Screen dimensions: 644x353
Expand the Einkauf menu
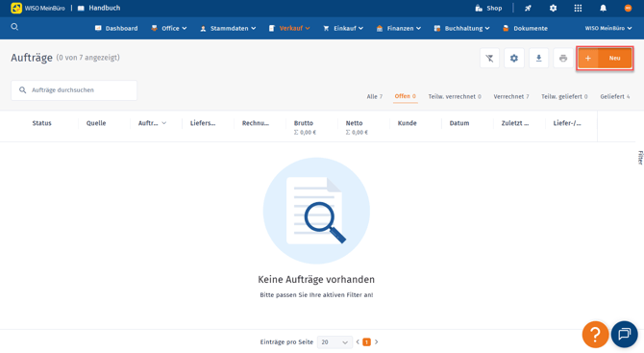[343, 28]
